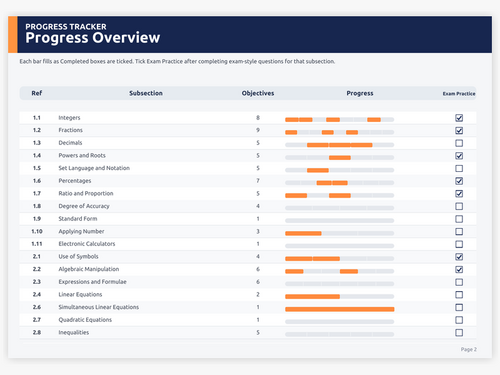Untick Exam Practice checkbox for Use of Symbols

459,257
